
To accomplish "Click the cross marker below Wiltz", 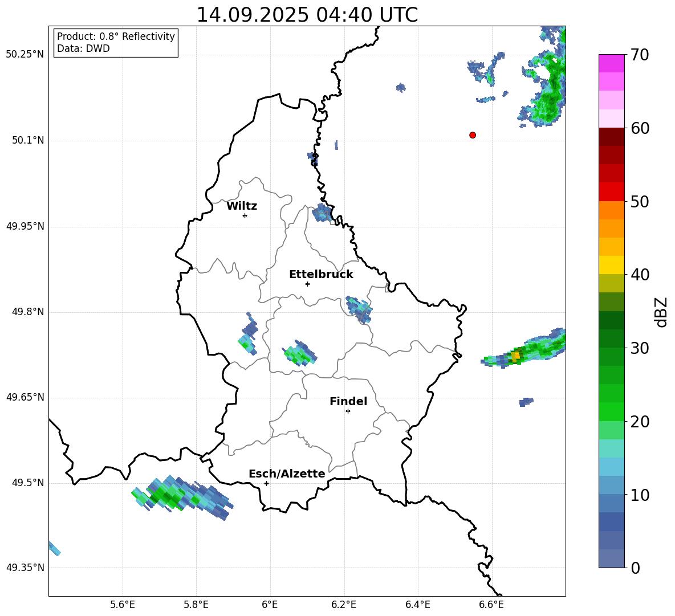I will coord(245,215).
